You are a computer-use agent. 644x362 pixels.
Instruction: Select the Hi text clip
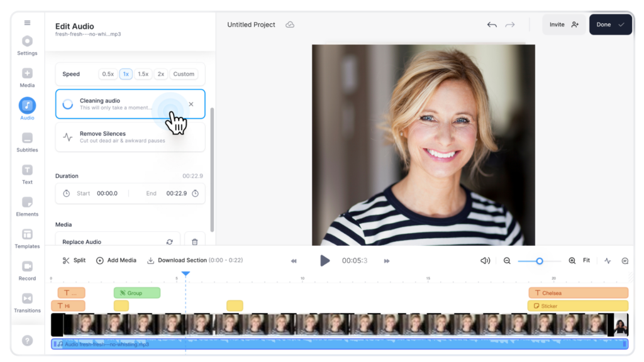point(68,306)
